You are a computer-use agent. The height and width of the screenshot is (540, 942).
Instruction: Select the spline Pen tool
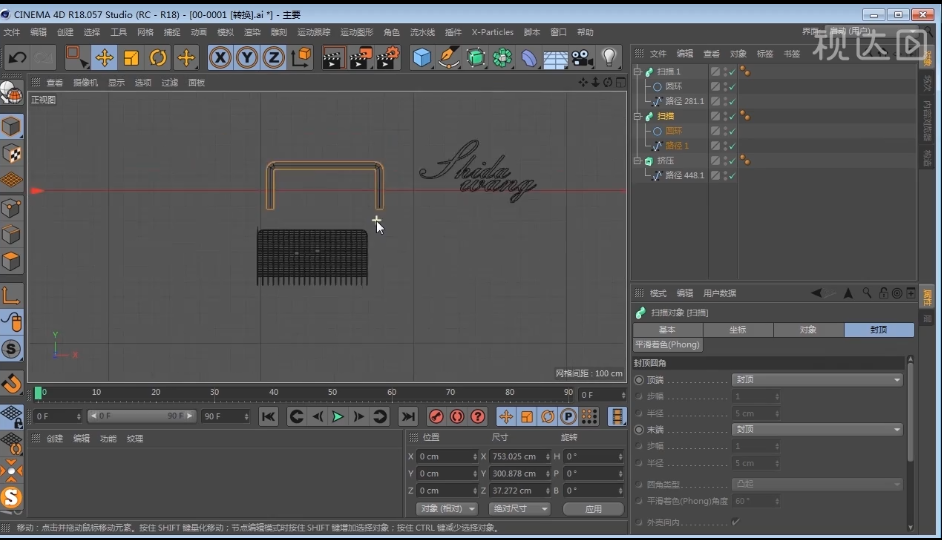click(449, 58)
